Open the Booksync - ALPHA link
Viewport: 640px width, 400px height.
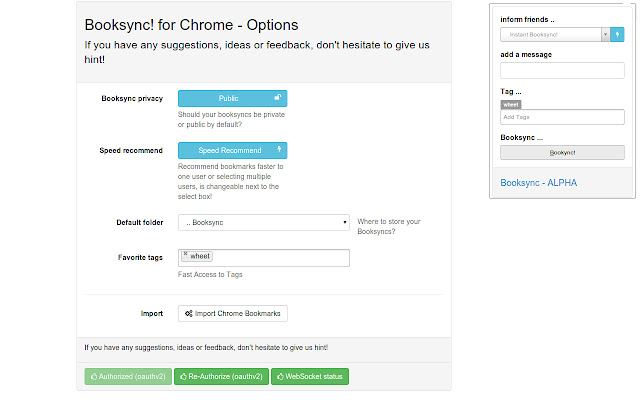538,183
